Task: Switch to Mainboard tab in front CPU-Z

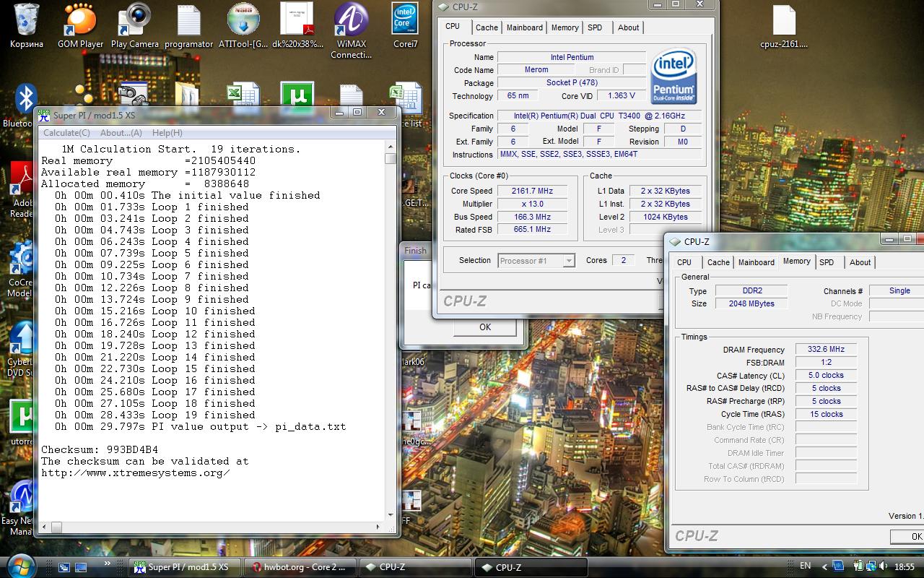Action: 525,27
